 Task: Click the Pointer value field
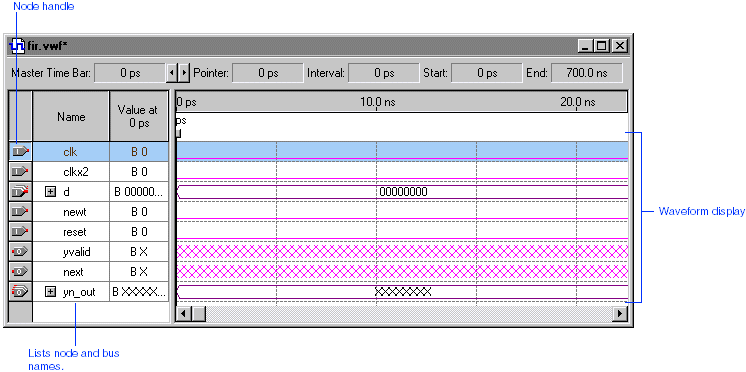click(268, 73)
